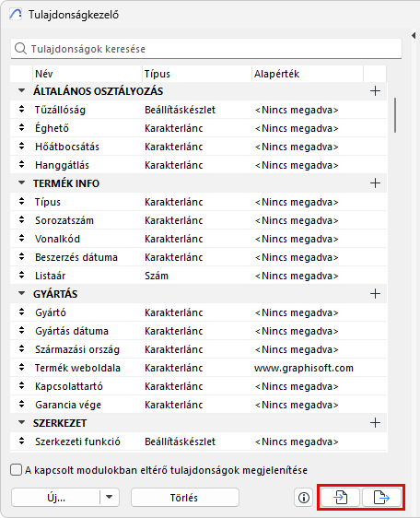Image resolution: width=420 pixels, height=518 pixels.
Task: Collapse the TERMÉK INFO group
Action: [x=22, y=182]
